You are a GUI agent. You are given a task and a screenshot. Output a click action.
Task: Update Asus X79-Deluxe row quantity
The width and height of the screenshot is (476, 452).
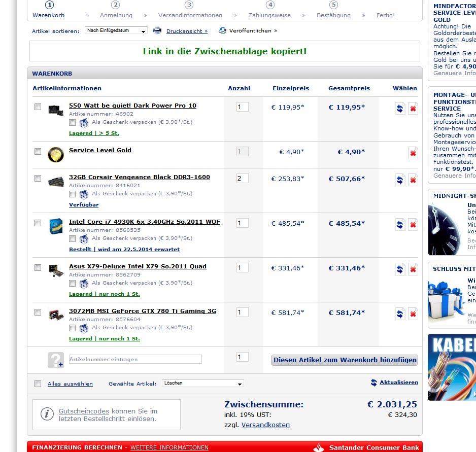400,269
